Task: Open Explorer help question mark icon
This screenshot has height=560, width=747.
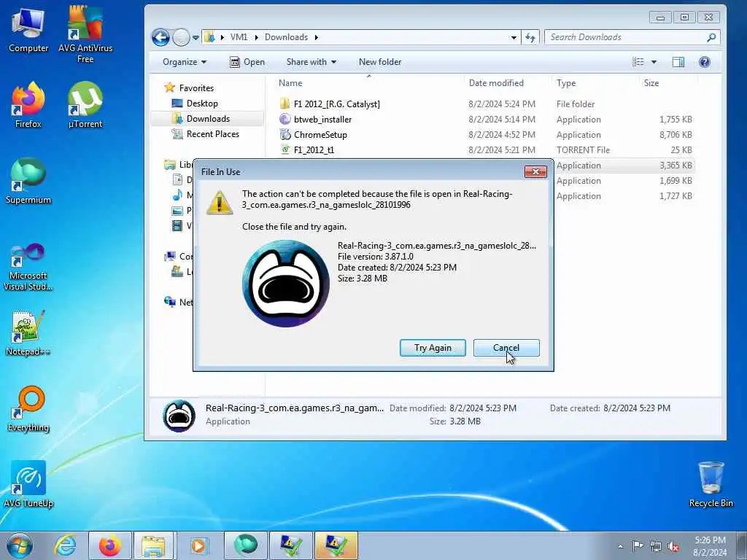Action: point(705,62)
